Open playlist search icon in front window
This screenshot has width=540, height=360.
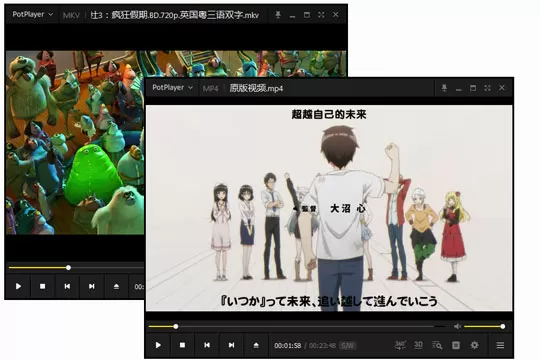tap(437, 345)
